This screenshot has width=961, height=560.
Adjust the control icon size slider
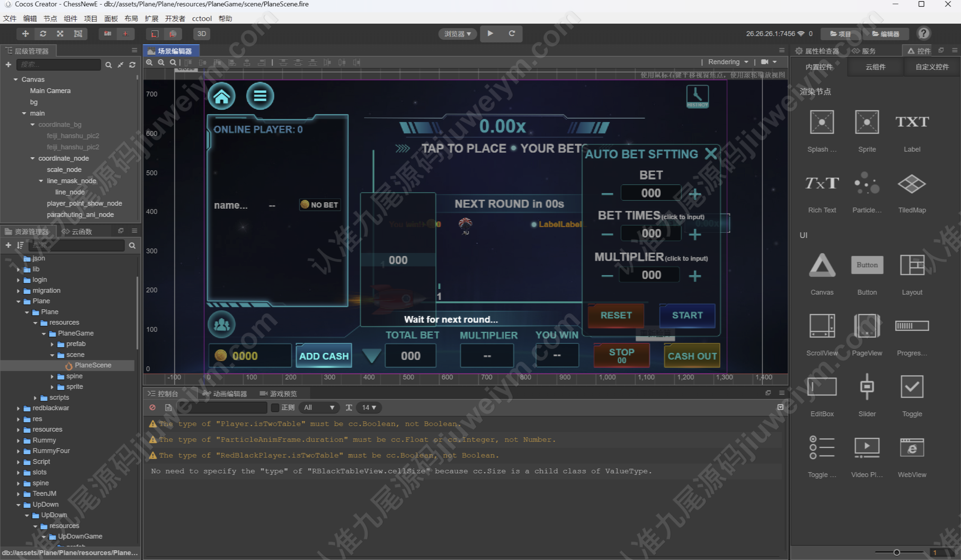pyautogui.click(x=896, y=552)
